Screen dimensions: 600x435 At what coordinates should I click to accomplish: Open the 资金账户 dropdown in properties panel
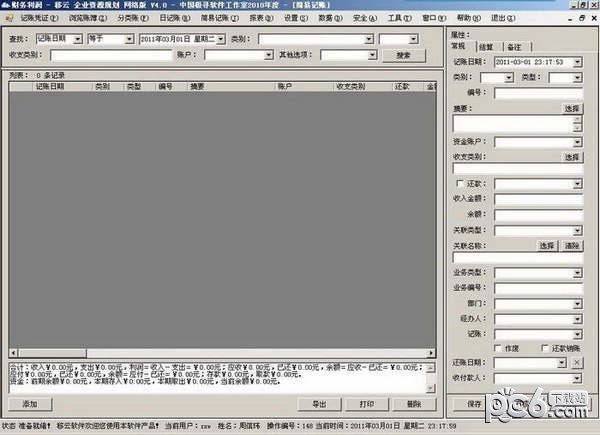coord(577,142)
